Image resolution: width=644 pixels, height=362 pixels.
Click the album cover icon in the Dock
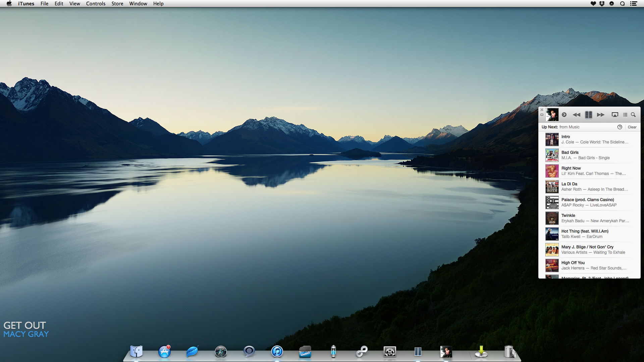coord(446,352)
